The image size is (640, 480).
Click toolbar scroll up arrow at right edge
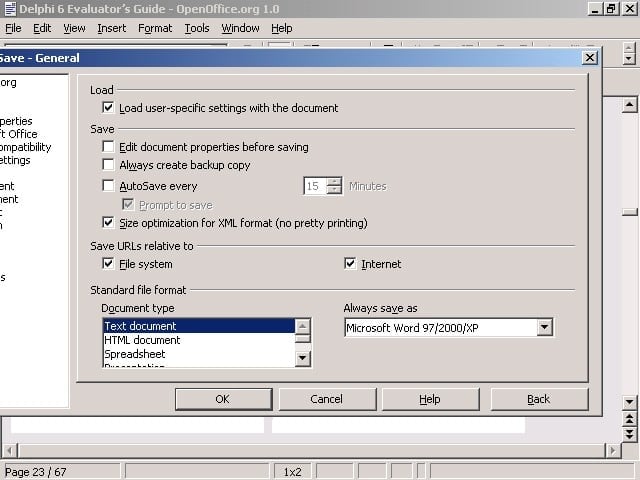(629, 47)
